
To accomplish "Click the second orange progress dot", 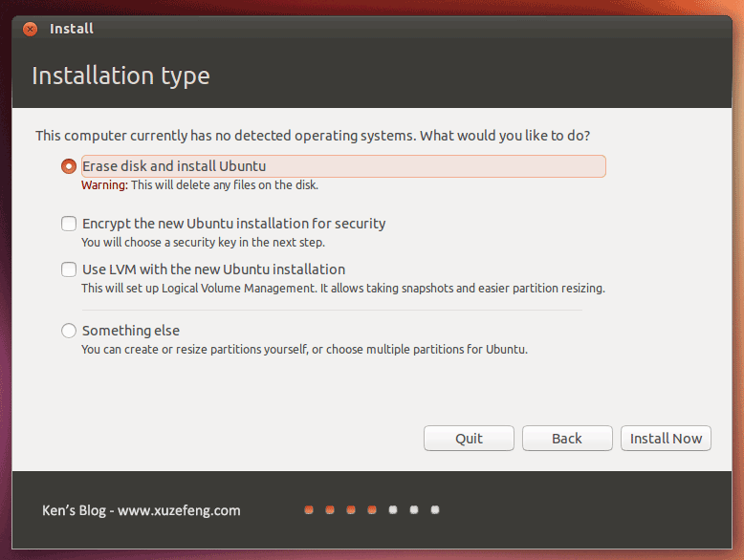I will pyautogui.click(x=330, y=510).
